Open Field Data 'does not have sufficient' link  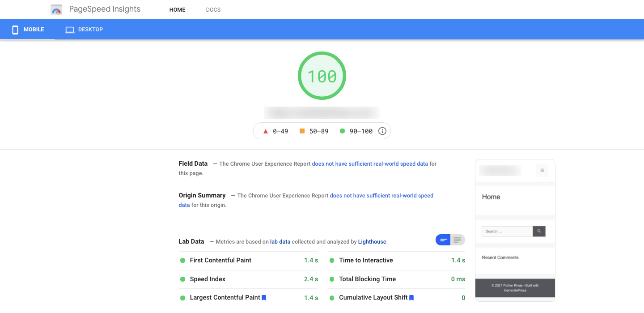[370, 164]
